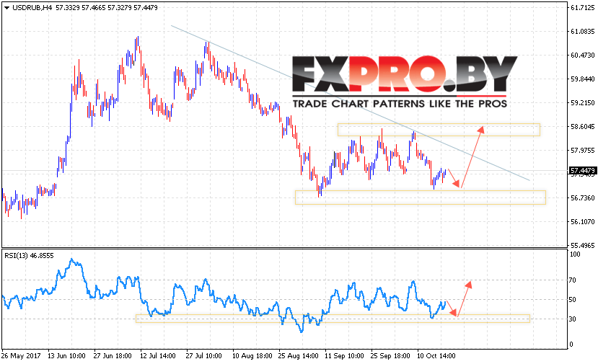
Task: Select the close price 57.4479 in header
Action: click(x=146, y=8)
